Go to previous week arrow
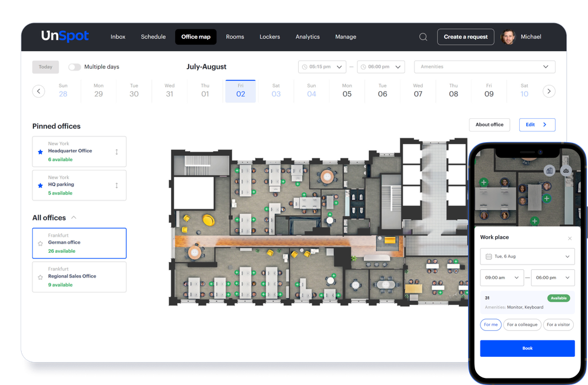 [x=39, y=91]
